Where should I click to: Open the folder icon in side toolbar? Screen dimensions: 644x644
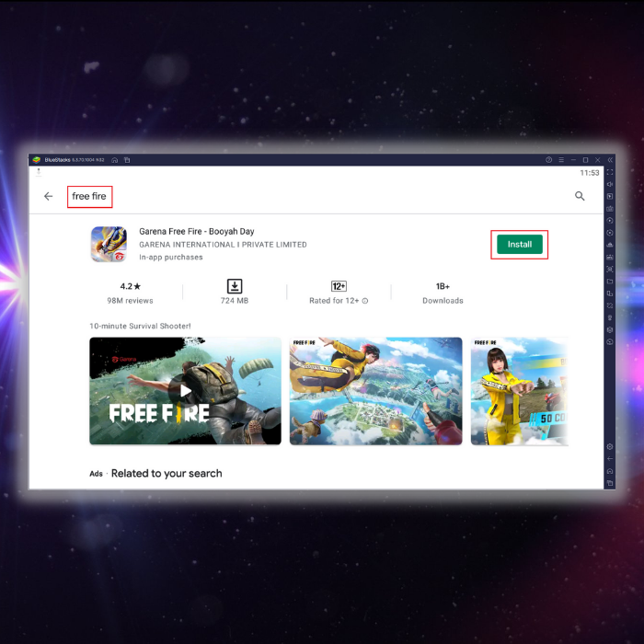coord(610,282)
